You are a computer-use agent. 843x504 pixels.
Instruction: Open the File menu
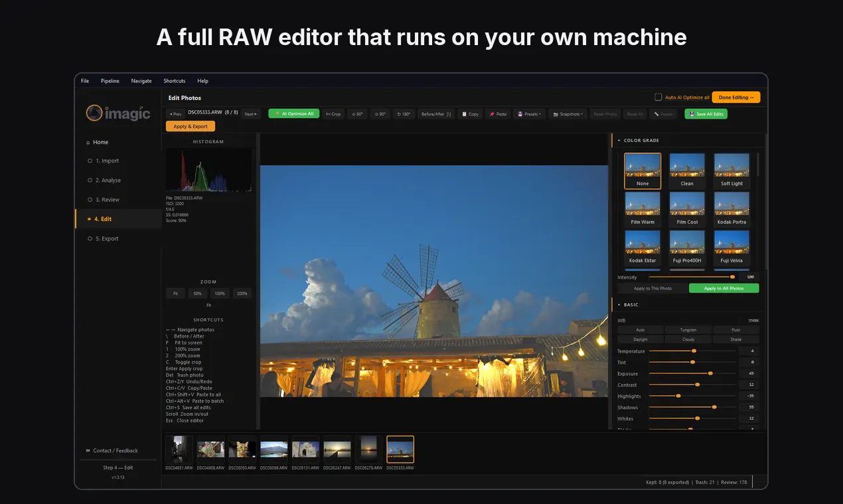[x=85, y=81]
